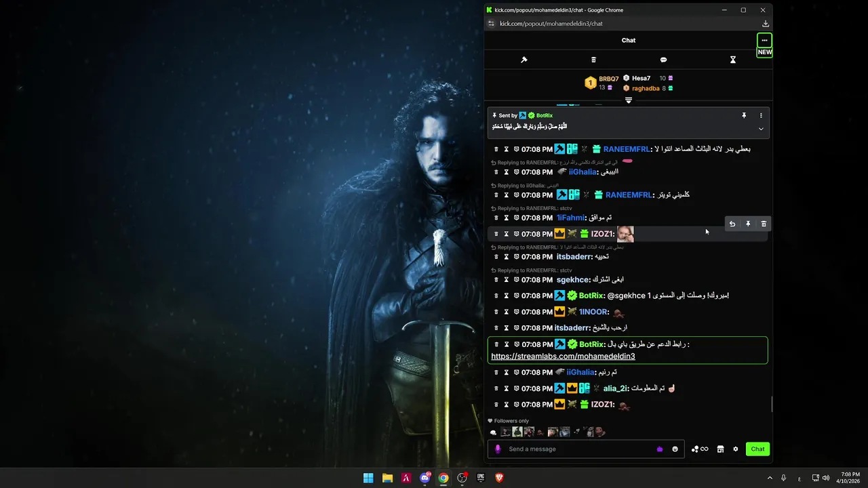Expand the gift leaderboard panel
868x488 pixels.
coord(629,100)
